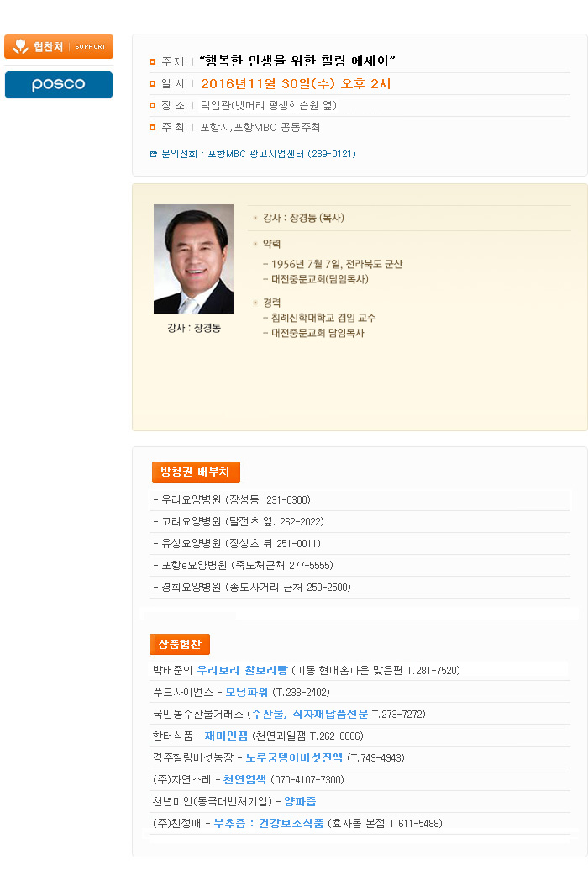The image size is (588, 881).
Task: Click the orange bullet next to 주제
Action: [152, 61]
